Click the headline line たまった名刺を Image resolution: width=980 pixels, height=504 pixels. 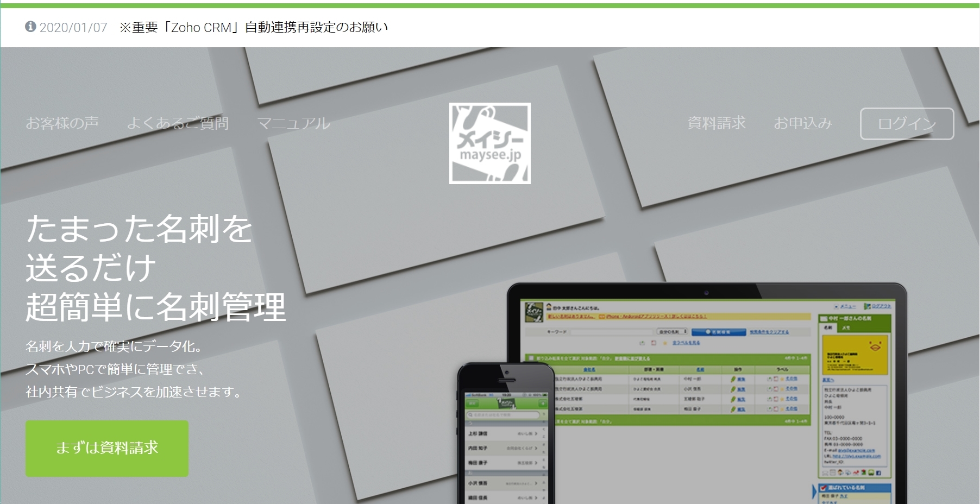[139, 228]
